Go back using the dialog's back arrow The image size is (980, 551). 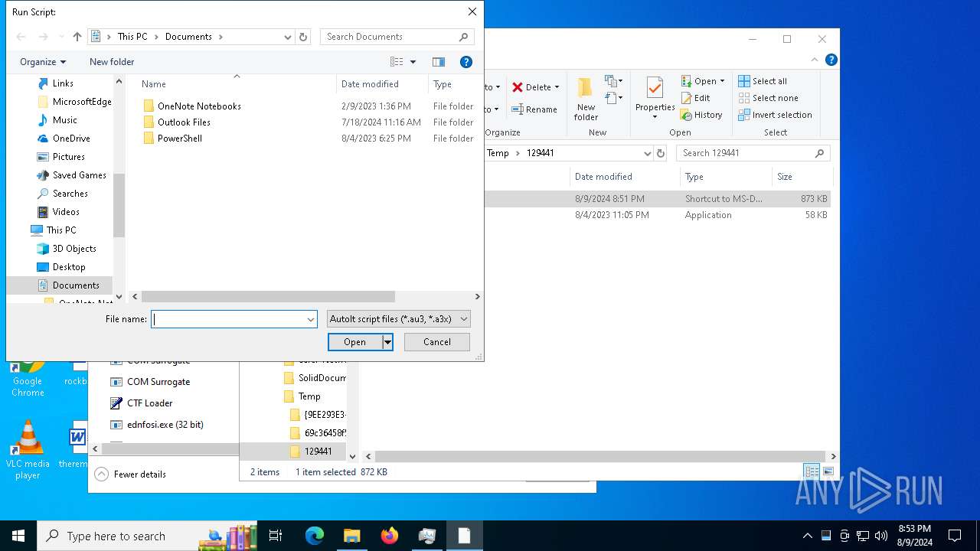[21, 37]
